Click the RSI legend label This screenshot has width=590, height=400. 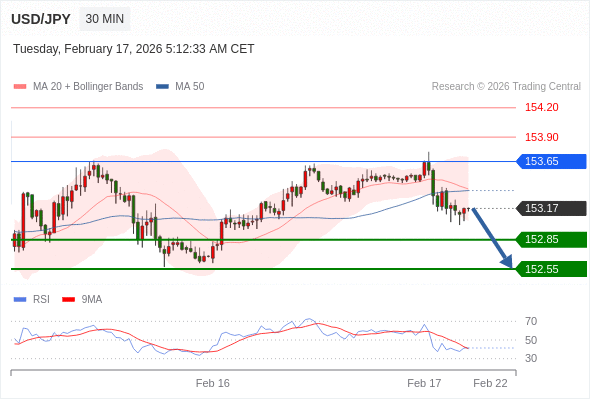41,300
